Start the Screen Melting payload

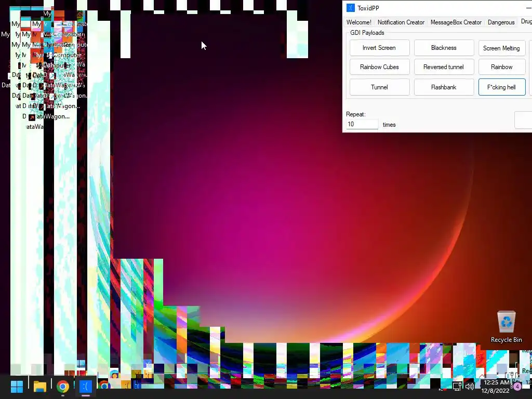point(501,48)
